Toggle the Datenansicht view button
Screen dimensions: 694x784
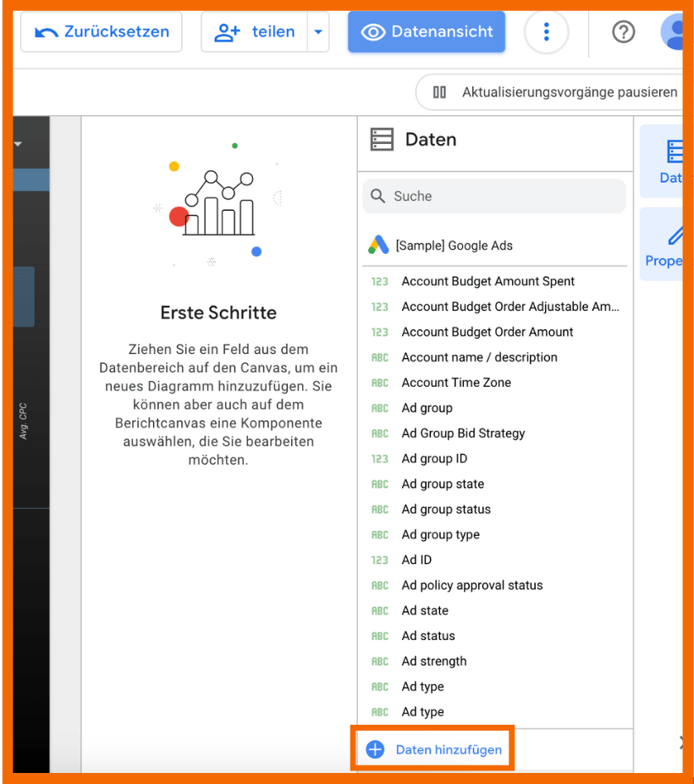click(427, 32)
